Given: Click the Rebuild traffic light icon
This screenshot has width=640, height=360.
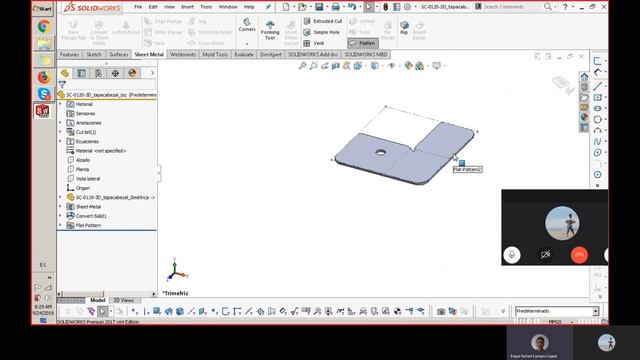Looking at the screenshot, I should 386,7.
